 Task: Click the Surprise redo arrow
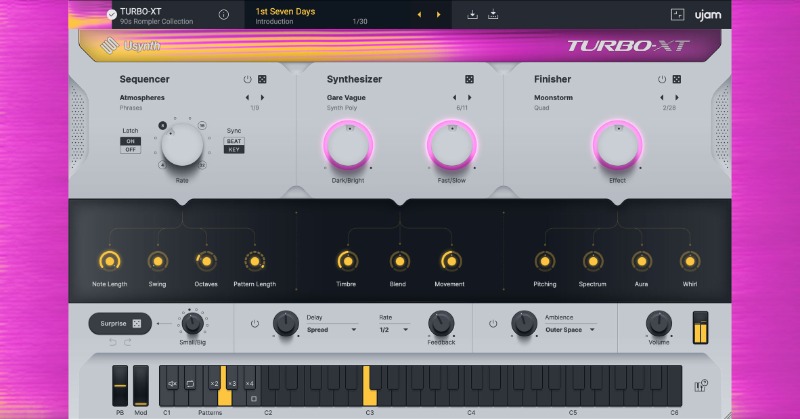click(x=128, y=342)
